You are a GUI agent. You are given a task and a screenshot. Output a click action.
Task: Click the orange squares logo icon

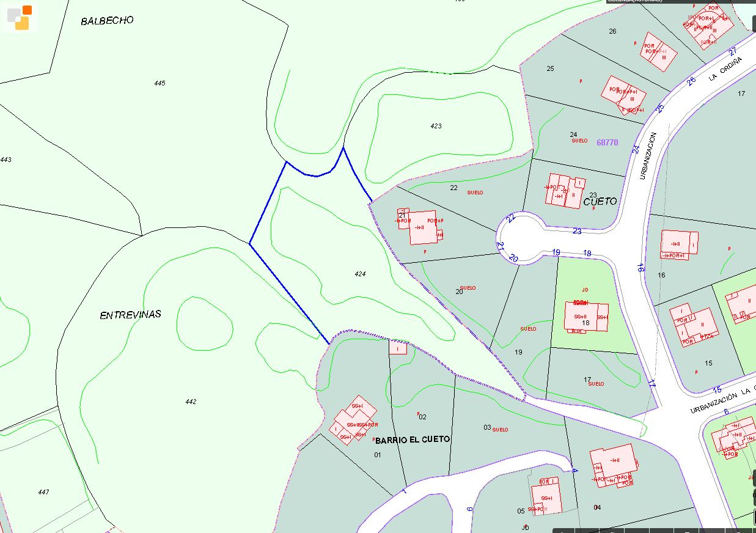click(x=19, y=17)
